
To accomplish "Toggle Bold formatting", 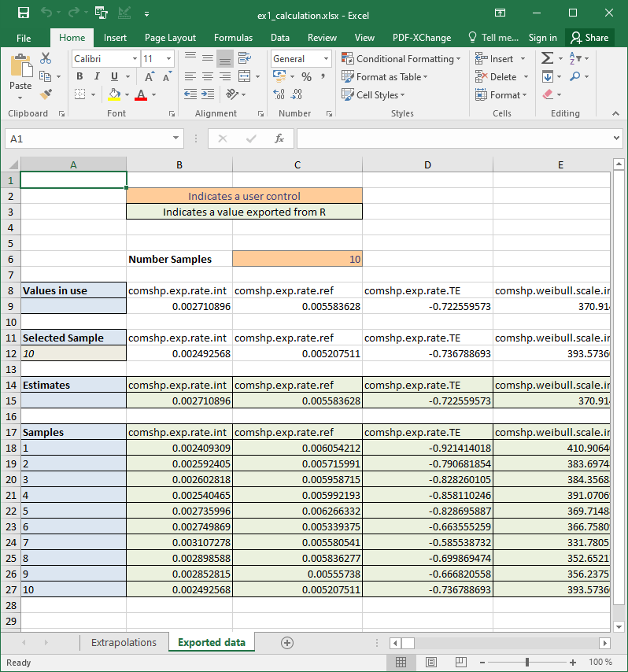I will (79, 76).
